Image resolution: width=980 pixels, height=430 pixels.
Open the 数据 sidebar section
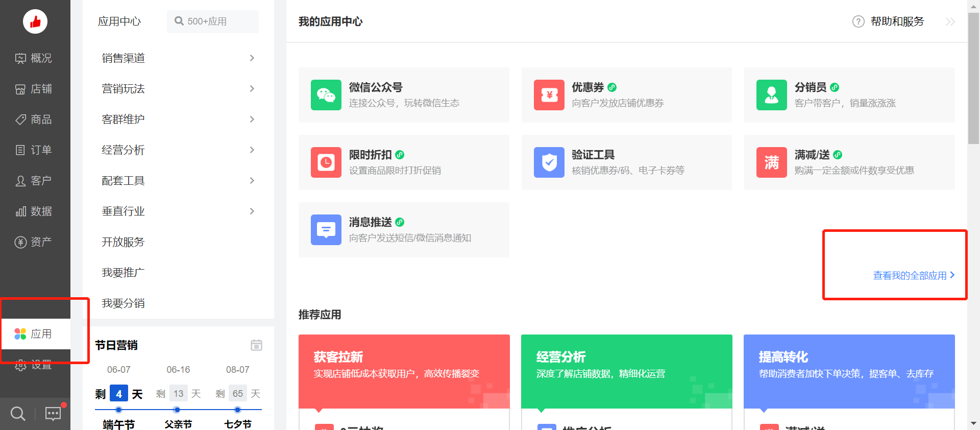(x=34, y=211)
